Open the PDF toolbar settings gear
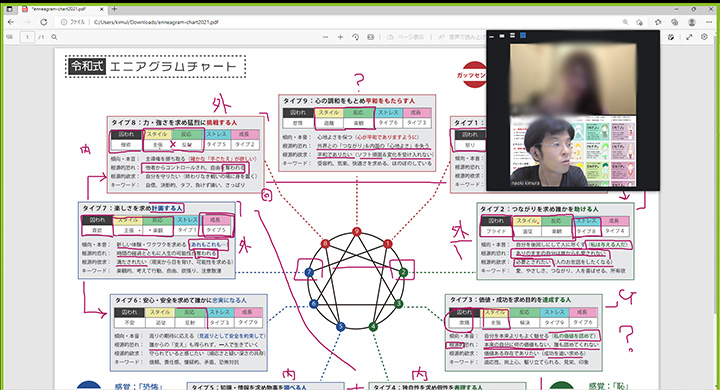Viewport: 720px width, 390px height. pyautogui.click(x=704, y=37)
